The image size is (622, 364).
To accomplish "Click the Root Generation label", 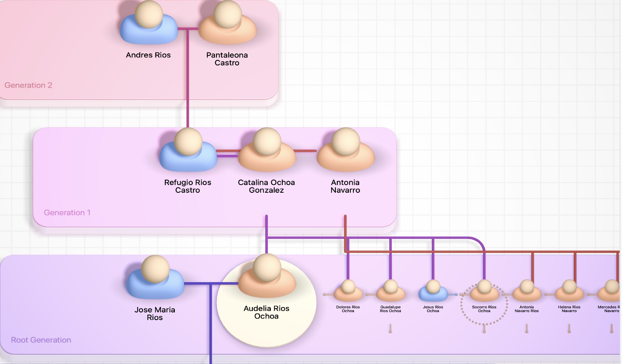I will pos(41,340).
